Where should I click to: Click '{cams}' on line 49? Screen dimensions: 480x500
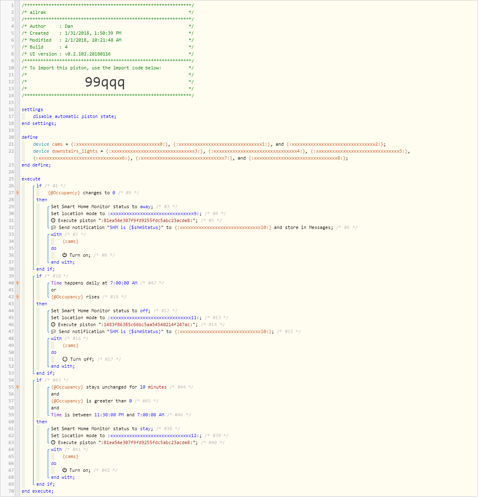point(70,346)
